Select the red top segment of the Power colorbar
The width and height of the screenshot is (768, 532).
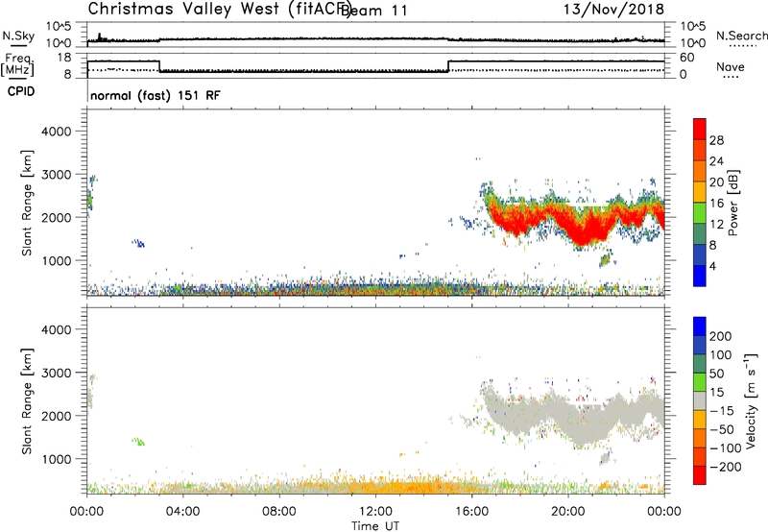(700, 129)
